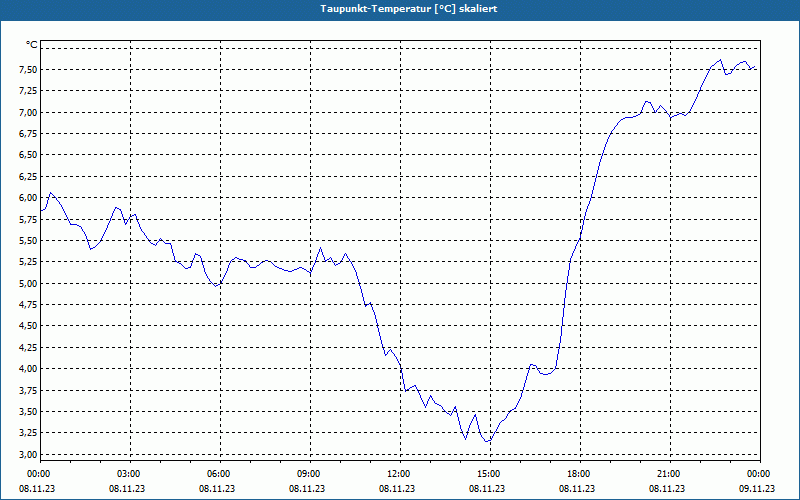Viewport: 800px width, 500px height.
Task: Select the "5,25" y-axis value
Action: pyautogui.click(x=28, y=262)
